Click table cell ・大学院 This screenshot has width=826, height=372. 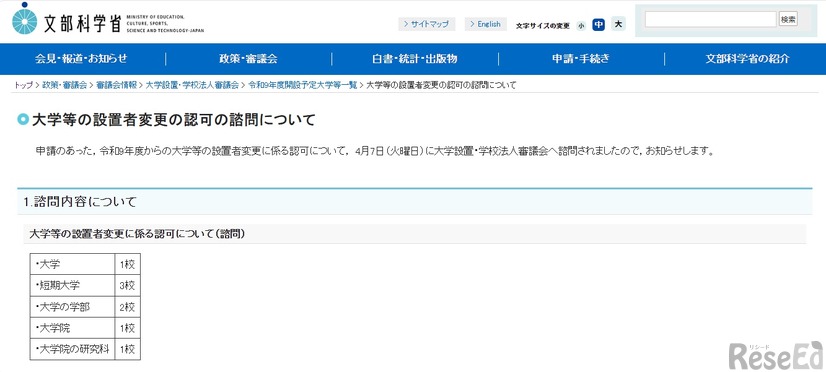coord(72,328)
